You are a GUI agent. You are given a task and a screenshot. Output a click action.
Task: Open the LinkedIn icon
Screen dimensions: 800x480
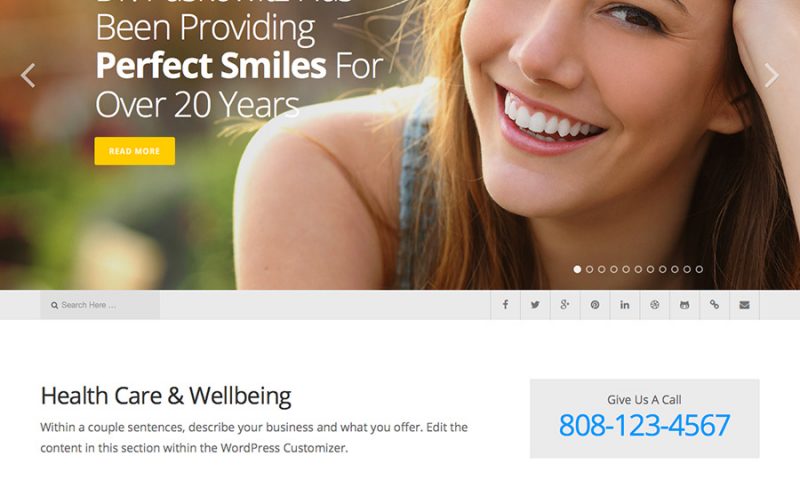pyautogui.click(x=624, y=305)
